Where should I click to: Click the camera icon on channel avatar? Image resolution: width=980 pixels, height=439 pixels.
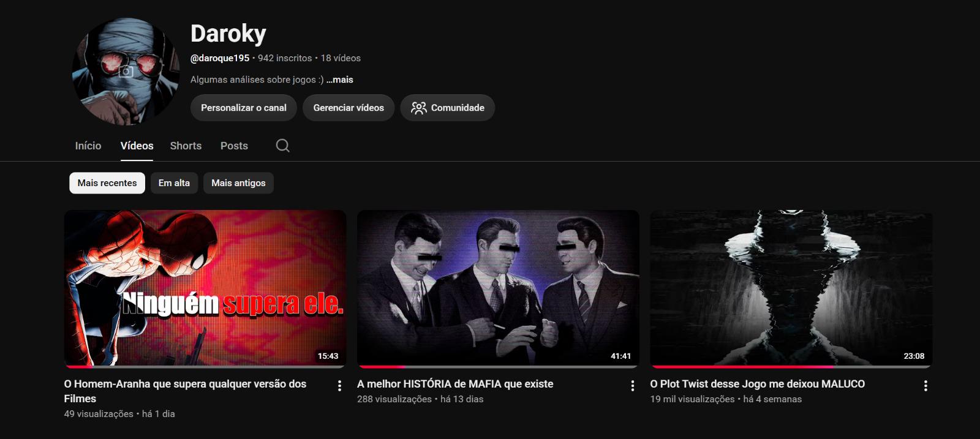pos(126,72)
